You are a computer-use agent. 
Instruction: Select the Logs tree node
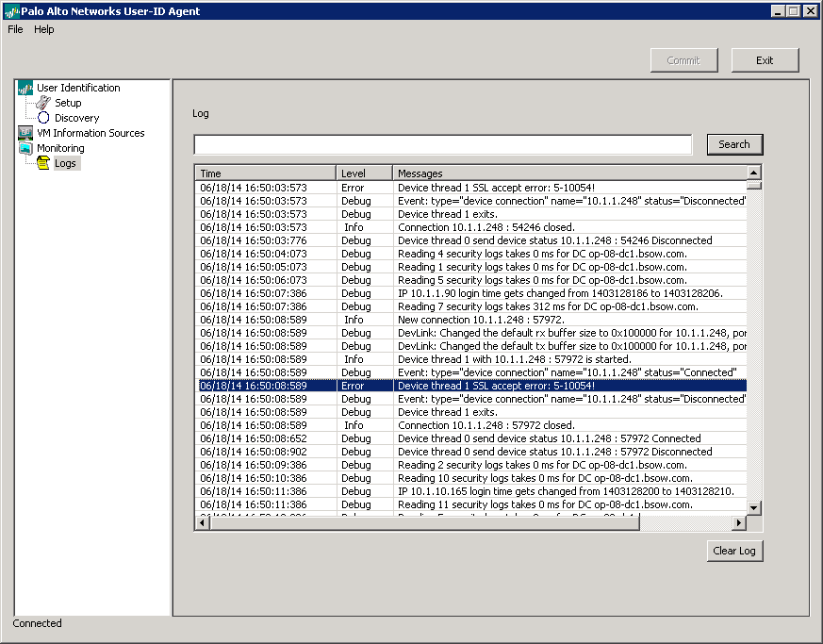[66, 163]
